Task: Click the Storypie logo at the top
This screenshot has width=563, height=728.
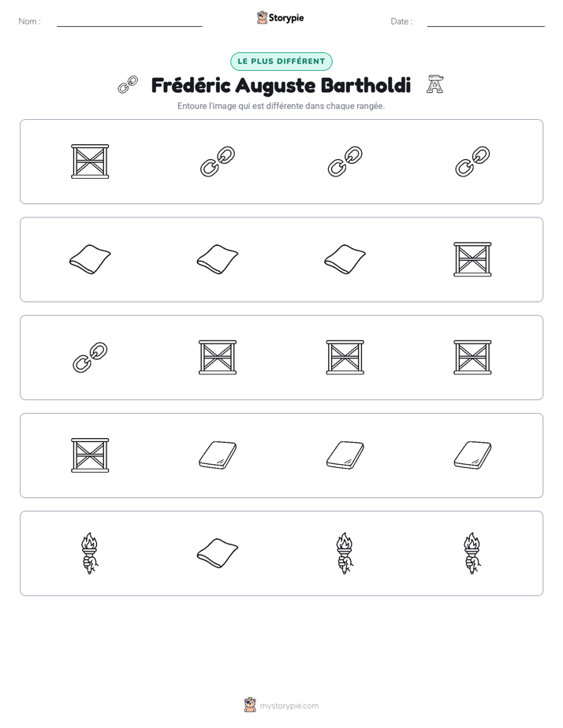Action: (280, 17)
